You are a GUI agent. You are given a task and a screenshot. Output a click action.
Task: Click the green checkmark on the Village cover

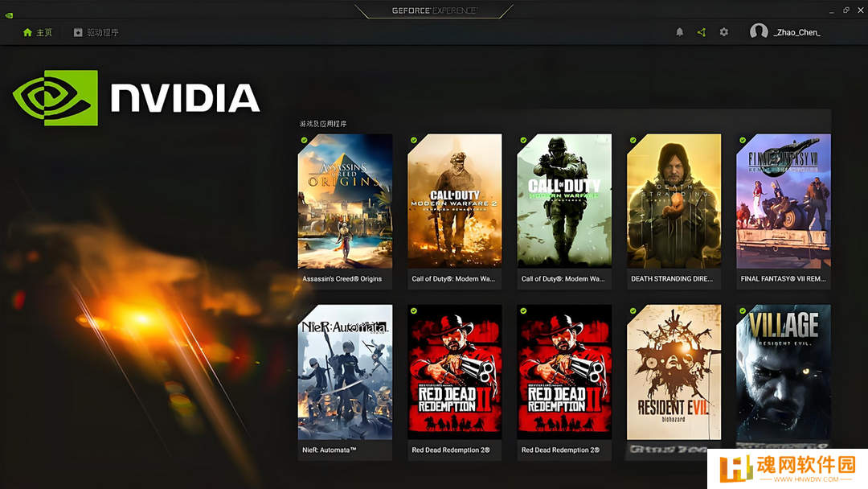point(743,310)
